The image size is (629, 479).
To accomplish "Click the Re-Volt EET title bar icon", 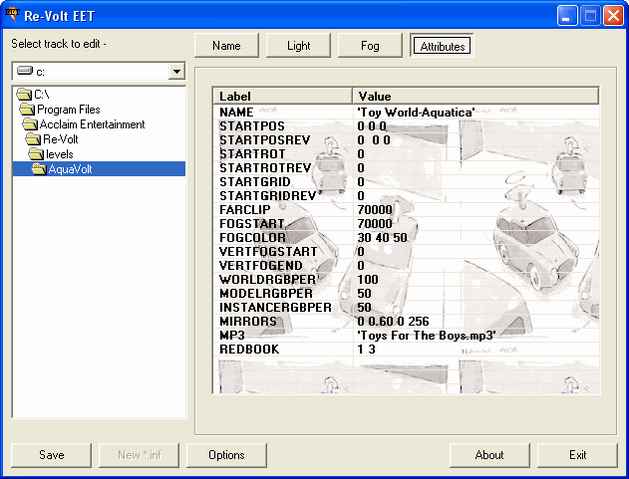I will point(12,15).
